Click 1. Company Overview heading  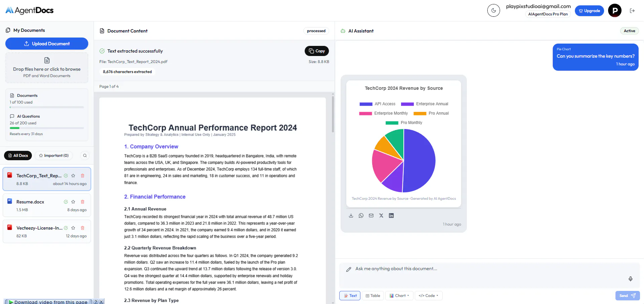(151, 146)
